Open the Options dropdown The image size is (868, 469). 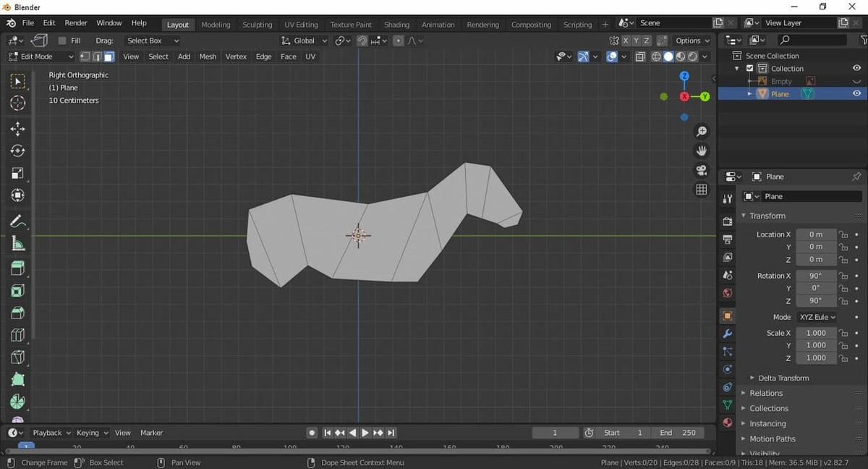click(x=692, y=41)
